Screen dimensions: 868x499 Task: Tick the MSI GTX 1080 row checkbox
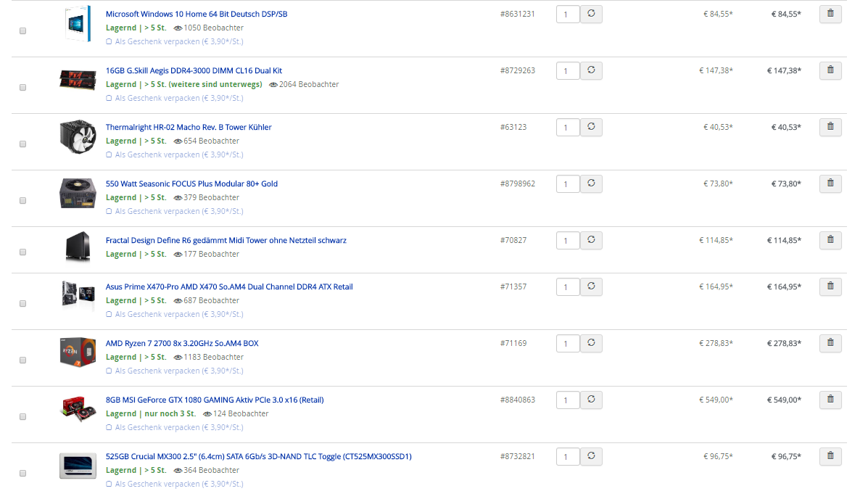22,416
